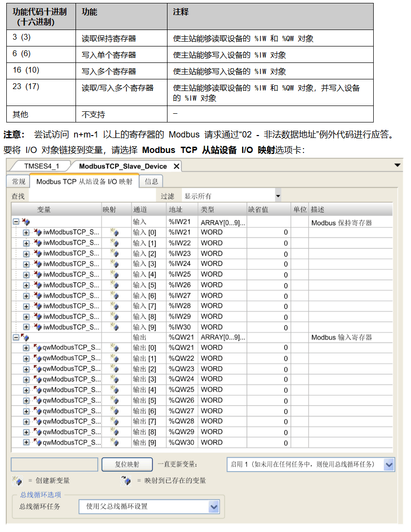Collapse the 输出 %QW21 array group
The width and height of the screenshot is (411, 532).
16,337
